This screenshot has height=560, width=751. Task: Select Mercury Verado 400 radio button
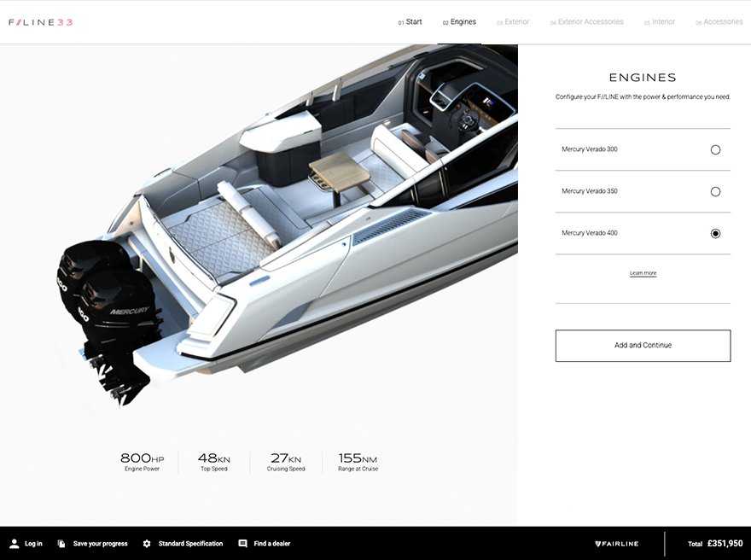(715, 233)
